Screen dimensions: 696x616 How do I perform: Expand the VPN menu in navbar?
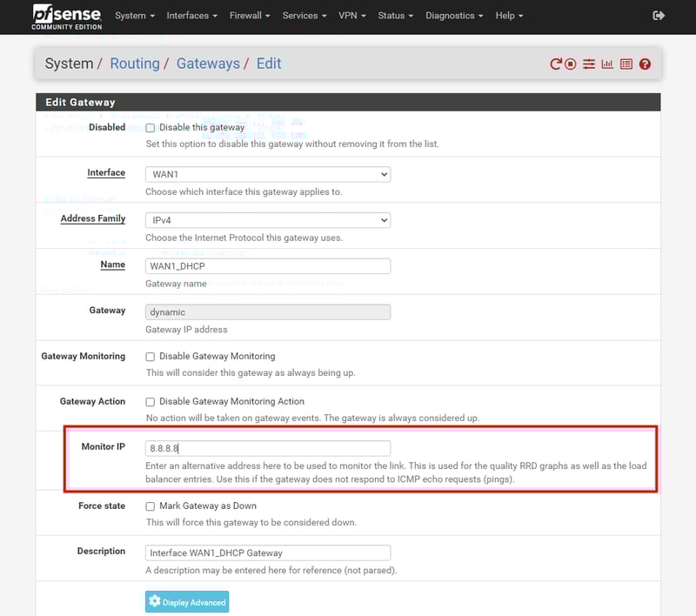tap(351, 16)
